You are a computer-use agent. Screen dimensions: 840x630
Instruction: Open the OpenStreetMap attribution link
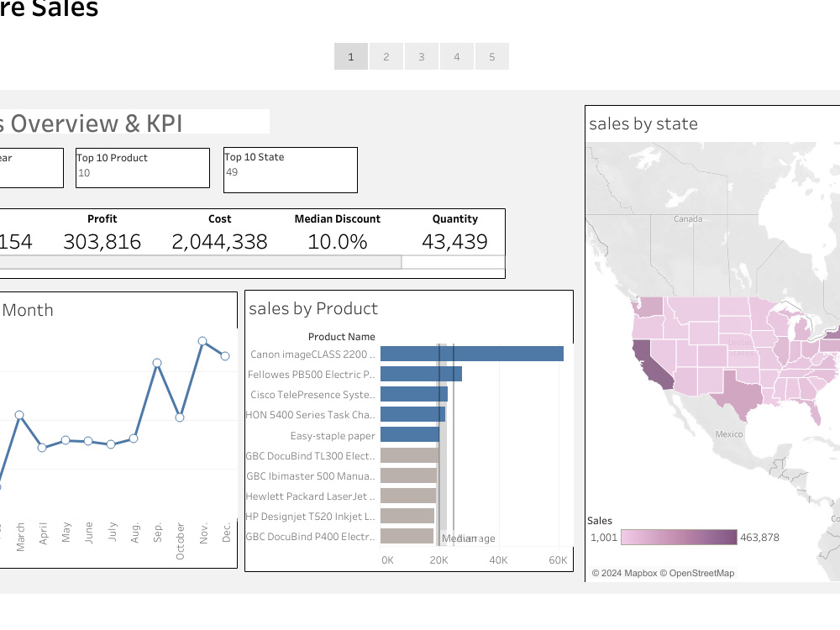click(697, 573)
